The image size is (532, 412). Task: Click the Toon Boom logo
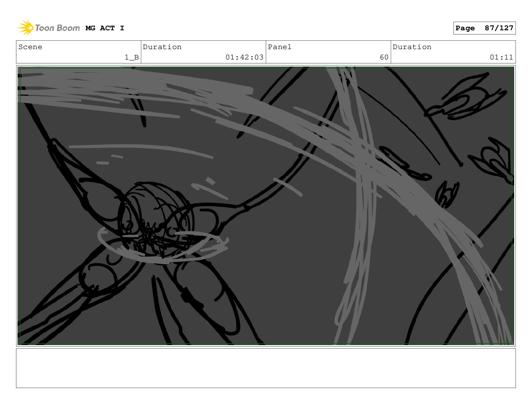tap(48, 28)
